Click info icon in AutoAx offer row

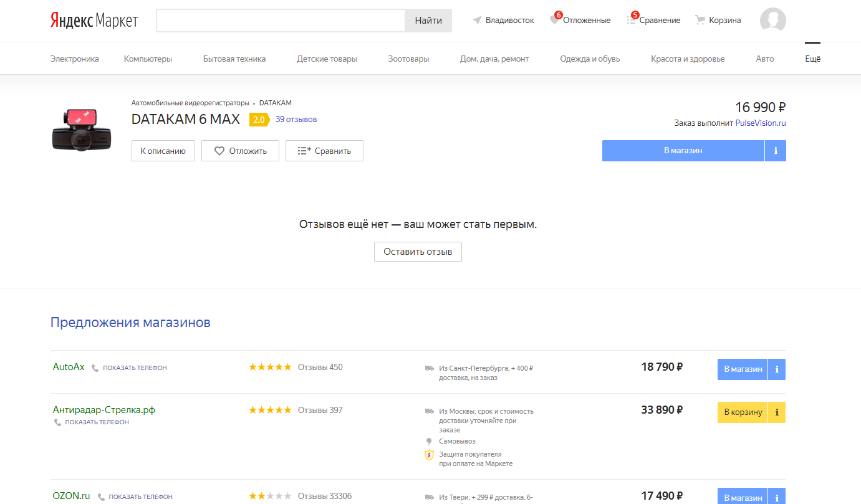777,369
